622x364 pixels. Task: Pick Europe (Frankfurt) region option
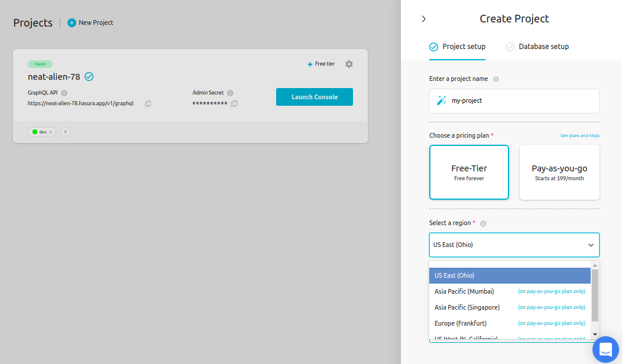pos(461,323)
